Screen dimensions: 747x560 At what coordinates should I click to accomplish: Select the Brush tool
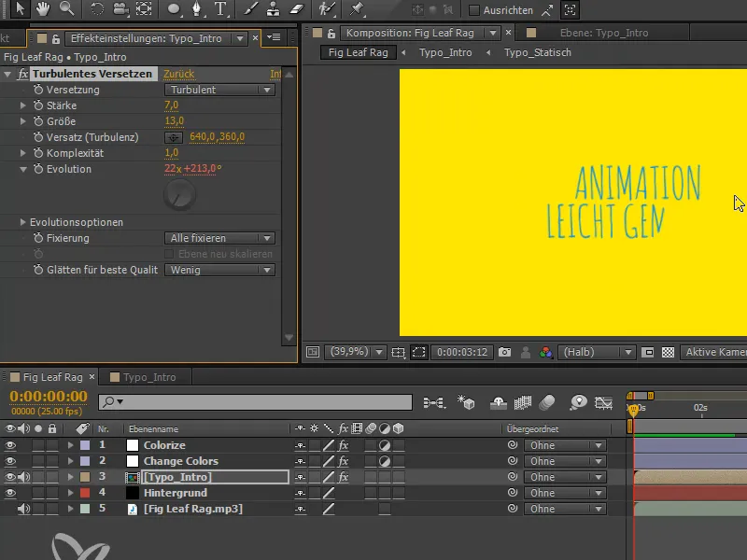click(x=251, y=8)
